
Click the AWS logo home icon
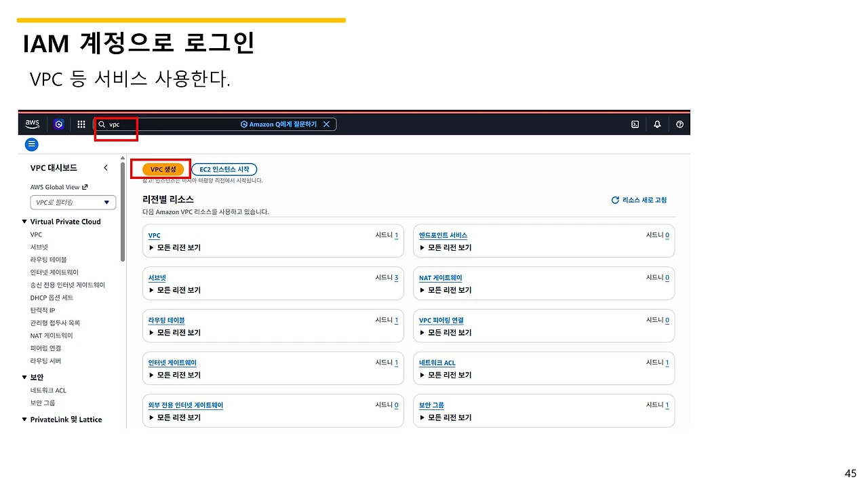[x=33, y=124]
